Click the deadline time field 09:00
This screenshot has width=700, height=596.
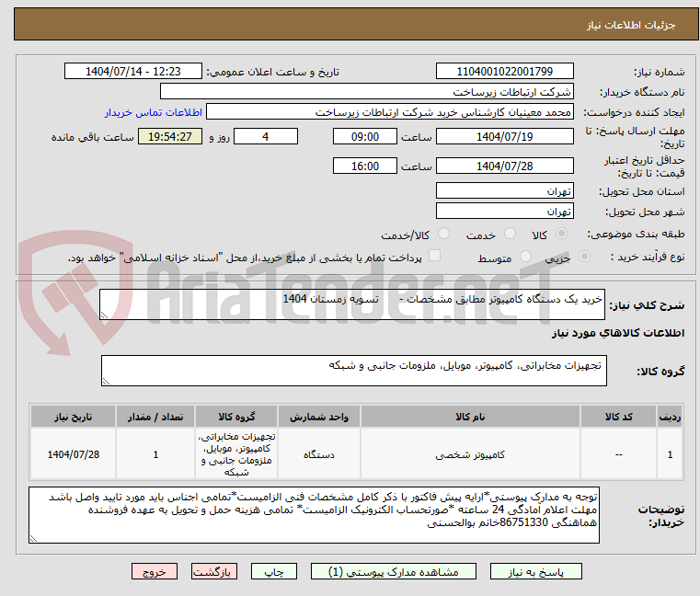(x=365, y=137)
